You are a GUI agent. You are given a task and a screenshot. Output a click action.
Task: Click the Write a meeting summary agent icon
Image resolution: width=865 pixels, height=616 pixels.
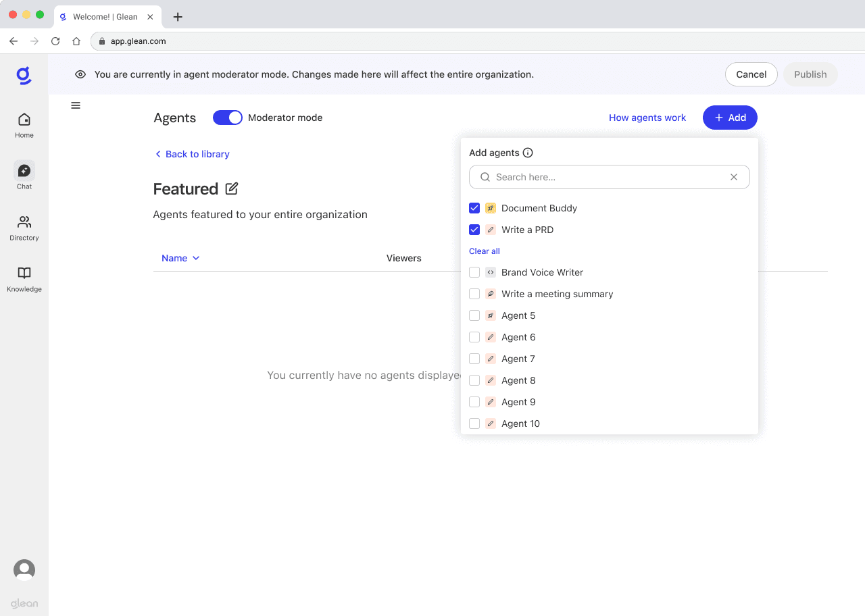491,294
